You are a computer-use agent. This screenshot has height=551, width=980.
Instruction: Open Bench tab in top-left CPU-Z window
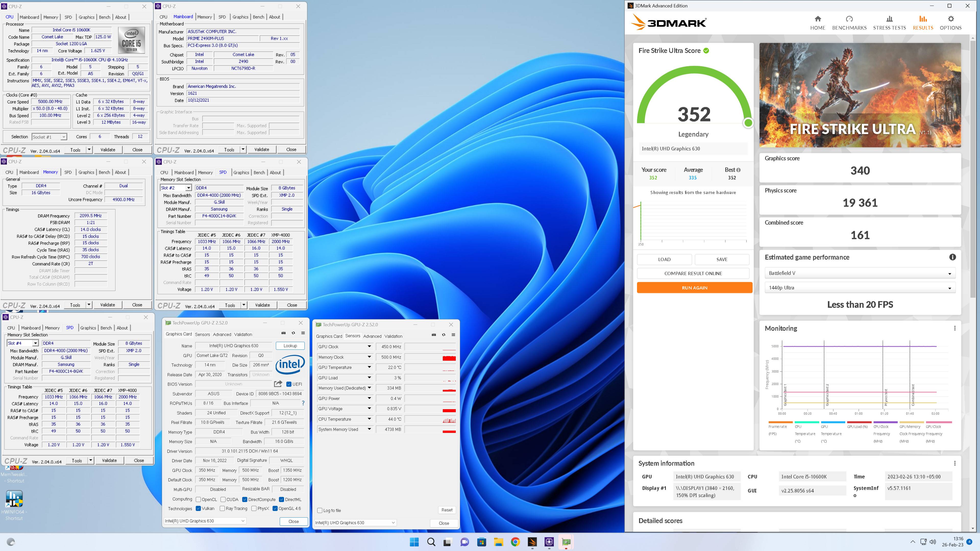pos(105,17)
